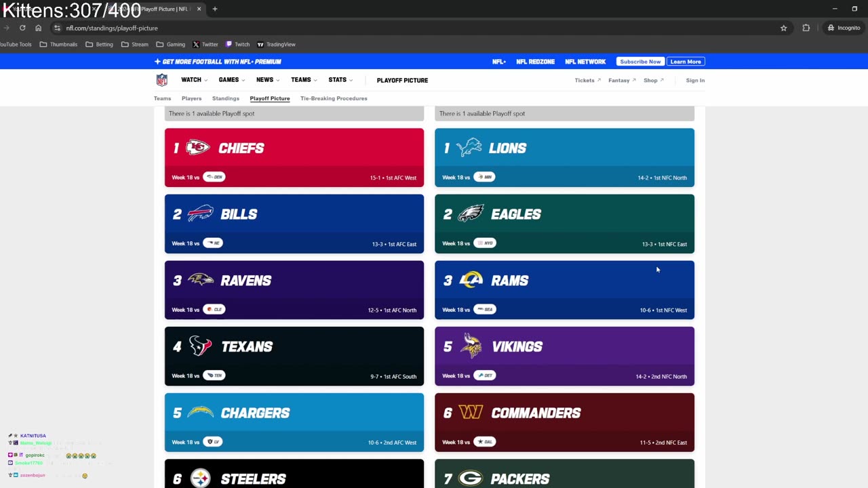Open the Shop external link
Viewport: 868px width, 488px height.
(653, 80)
